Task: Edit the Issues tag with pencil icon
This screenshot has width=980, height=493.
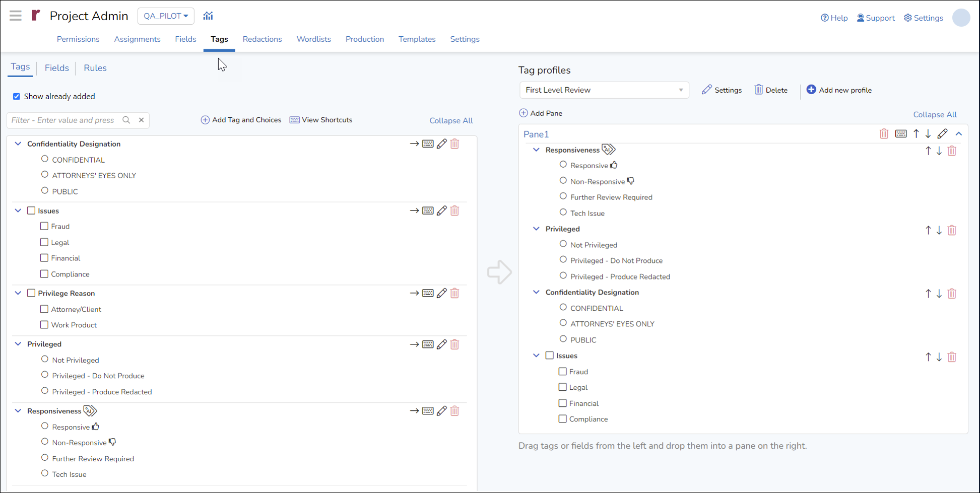Action: click(x=442, y=210)
